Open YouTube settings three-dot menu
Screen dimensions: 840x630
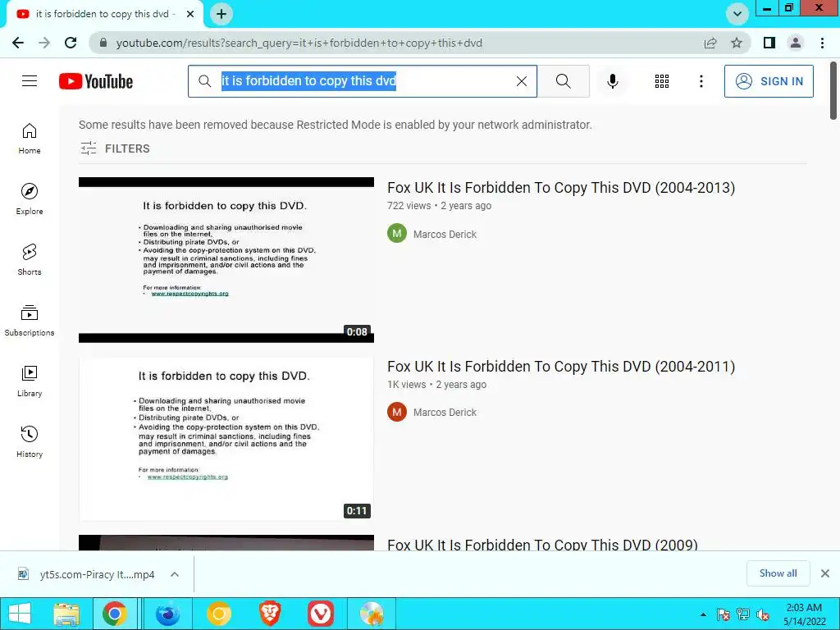tap(701, 81)
